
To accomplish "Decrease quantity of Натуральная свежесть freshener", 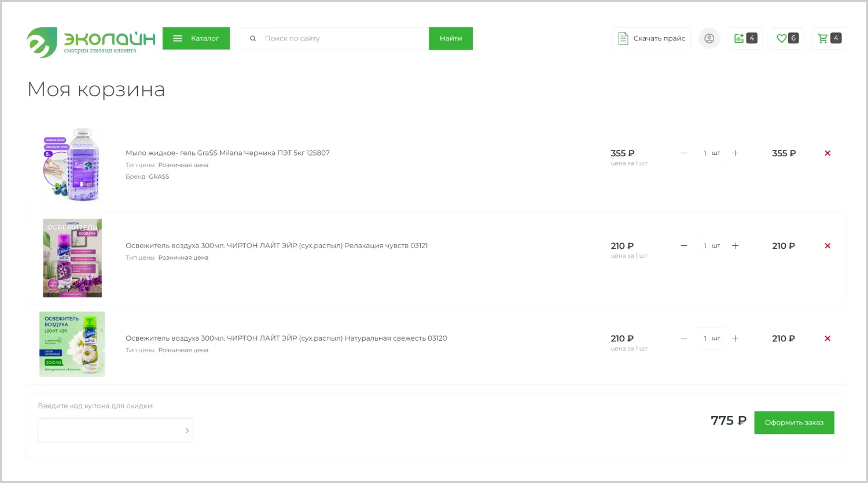I will click(x=684, y=338).
